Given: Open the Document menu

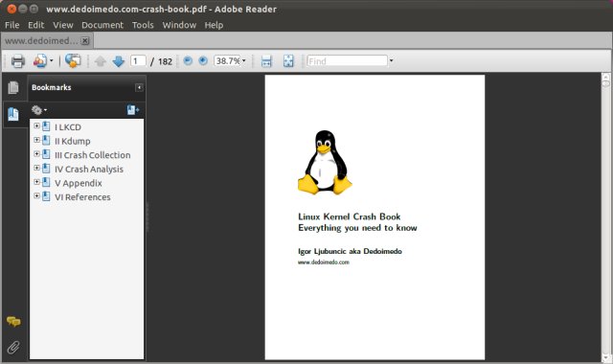Looking at the screenshot, I should point(102,25).
